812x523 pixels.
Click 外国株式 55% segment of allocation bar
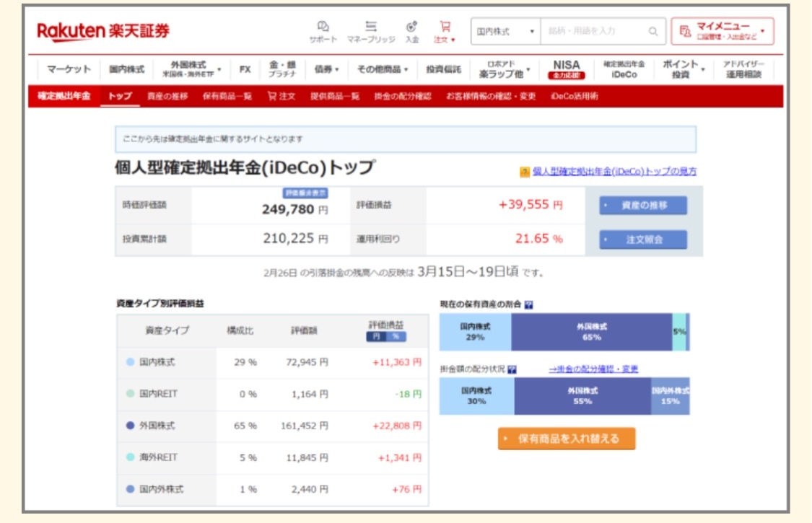582,396
